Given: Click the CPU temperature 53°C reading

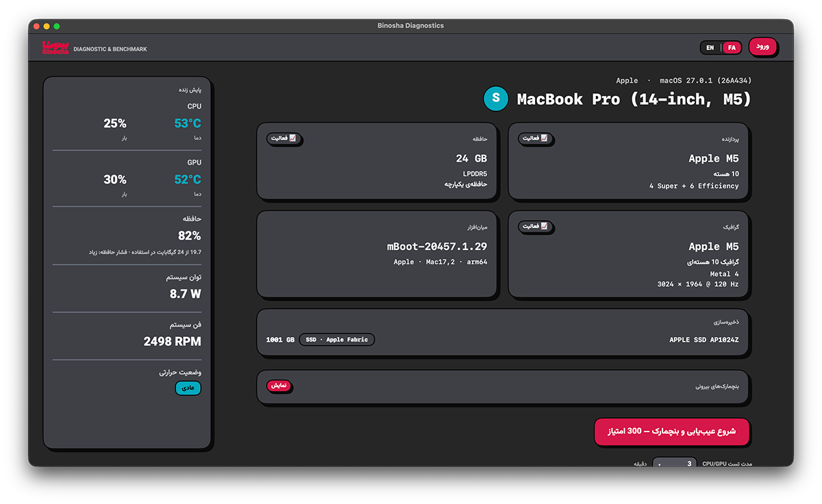Looking at the screenshot, I should (x=188, y=123).
